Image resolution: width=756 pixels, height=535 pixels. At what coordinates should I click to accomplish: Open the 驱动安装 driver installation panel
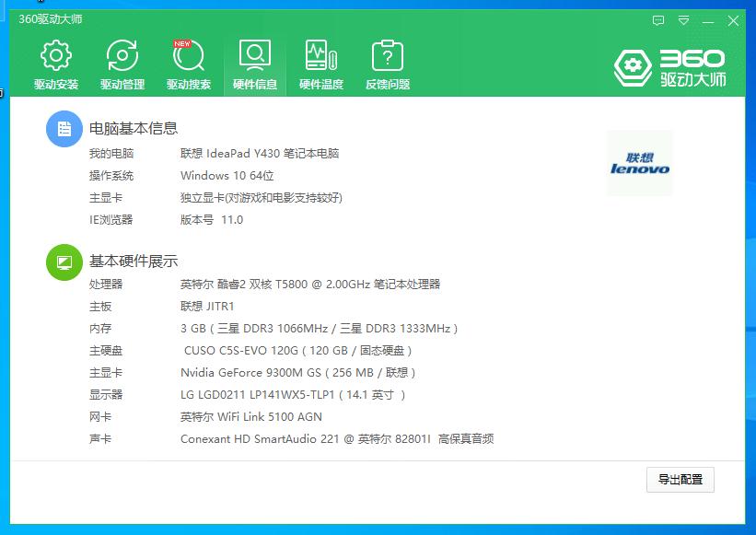click(54, 64)
